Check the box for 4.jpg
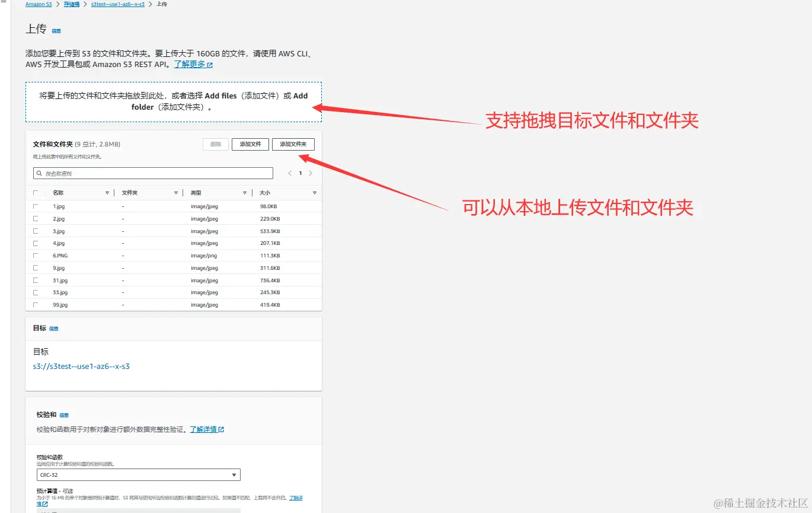812x513 pixels. point(36,243)
